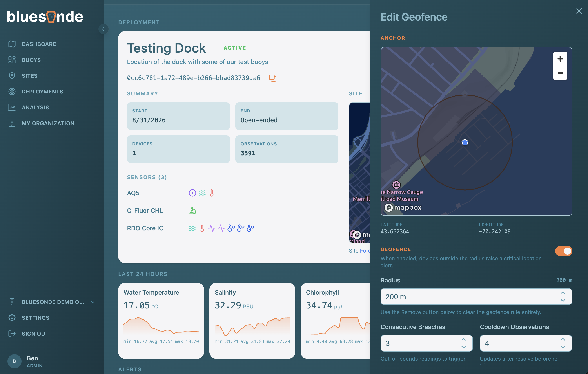Click the RDO Core IC thermometer icon
588x374 pixels.
[202, 228]
